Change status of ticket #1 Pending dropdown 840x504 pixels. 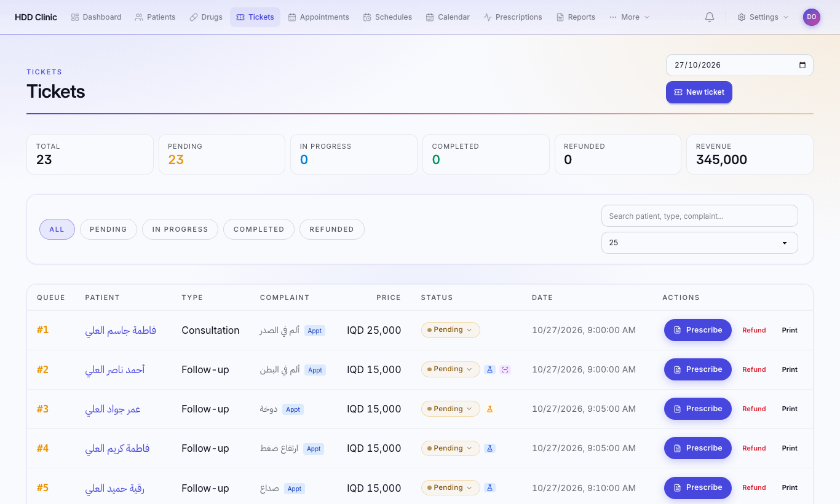[x=450, y=330]
